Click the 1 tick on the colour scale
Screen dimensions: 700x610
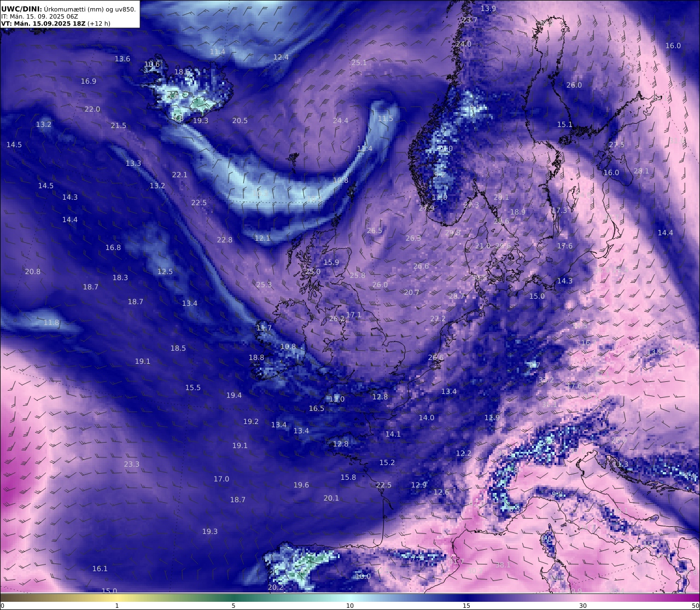(117, 606)
